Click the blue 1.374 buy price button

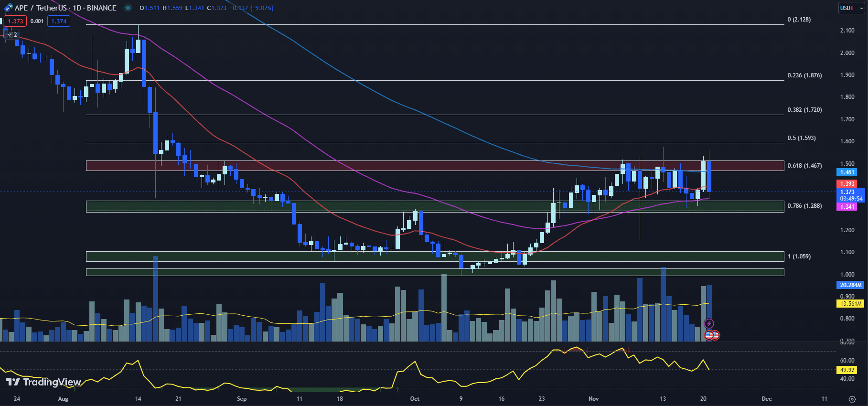[59, 21]
